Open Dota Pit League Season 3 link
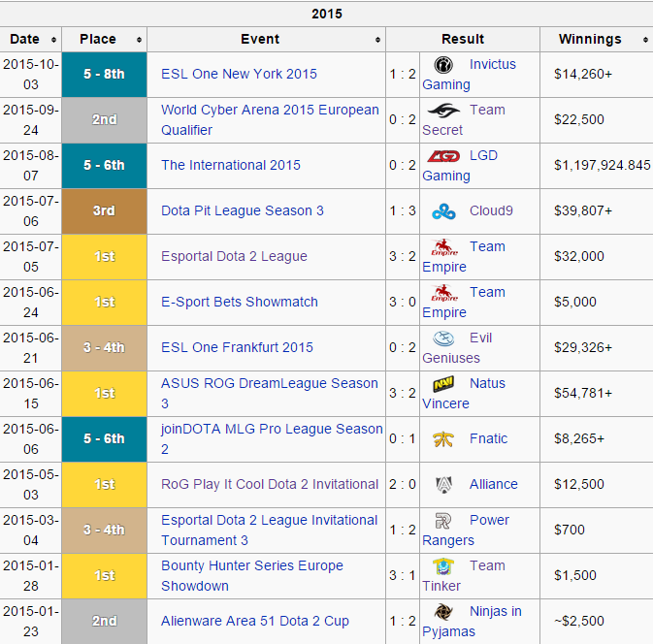The height and width of the screenshot is (644, 653). pos(243,210)
